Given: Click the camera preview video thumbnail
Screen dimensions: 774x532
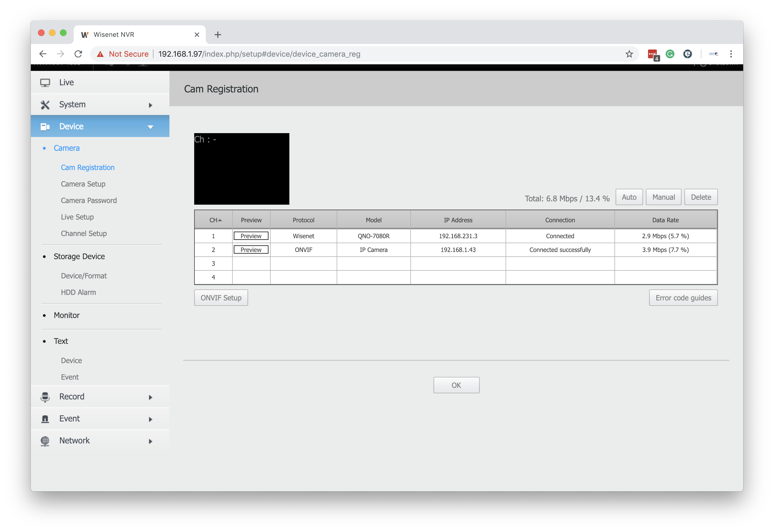Looking at the screenshot, I should (x=242, y=169).
